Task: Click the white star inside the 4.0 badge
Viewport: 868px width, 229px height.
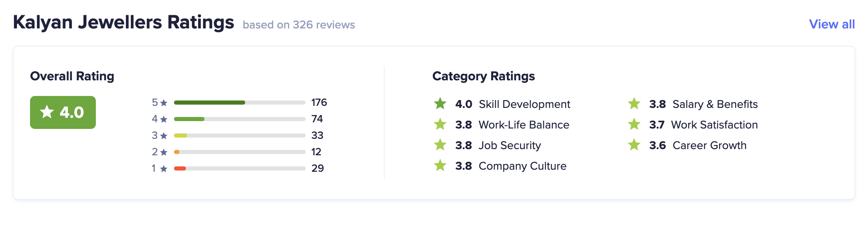Action: pos(47,112)
